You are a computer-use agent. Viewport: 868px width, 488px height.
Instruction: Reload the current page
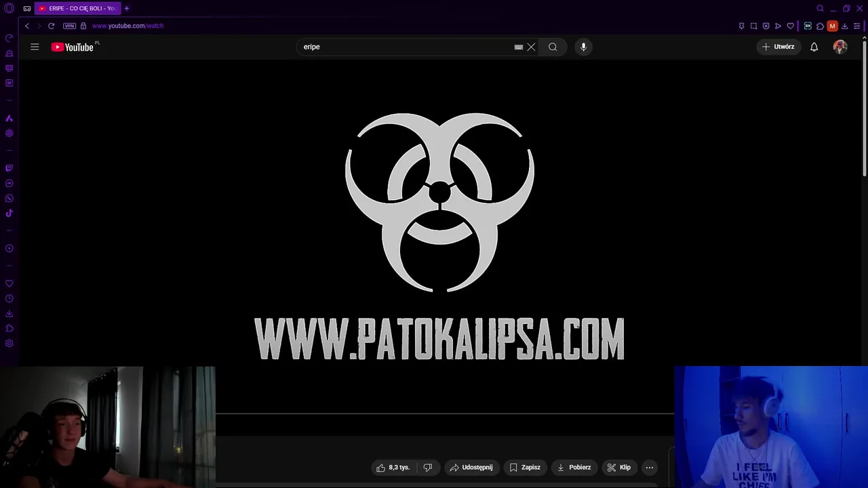click(51, 26)
